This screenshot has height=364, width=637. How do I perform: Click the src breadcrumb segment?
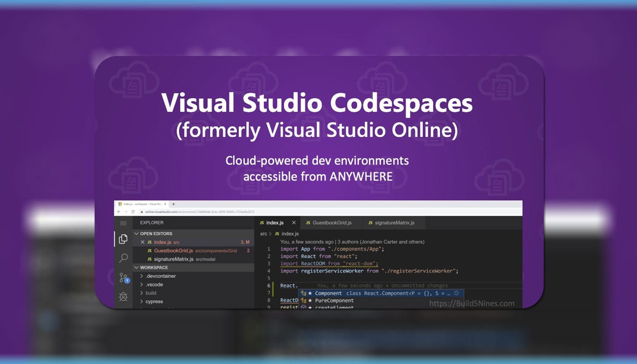pyautogui.click(x=263, y=233)
